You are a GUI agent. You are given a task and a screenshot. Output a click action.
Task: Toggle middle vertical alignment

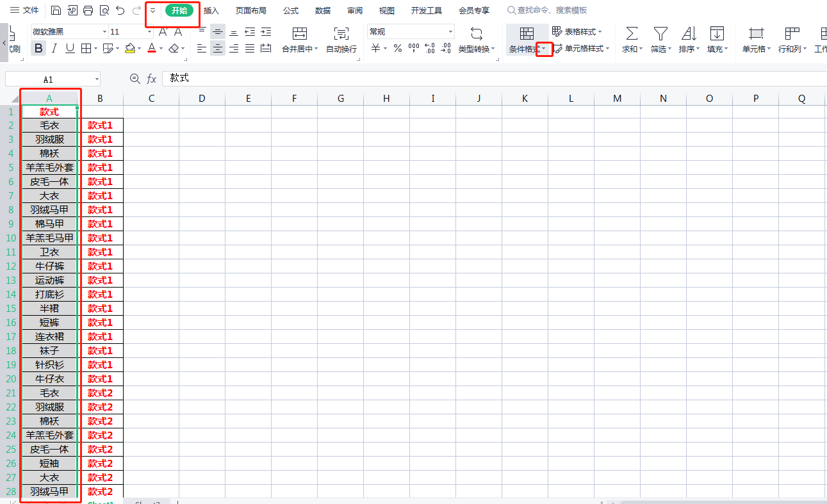pos(218,31)
